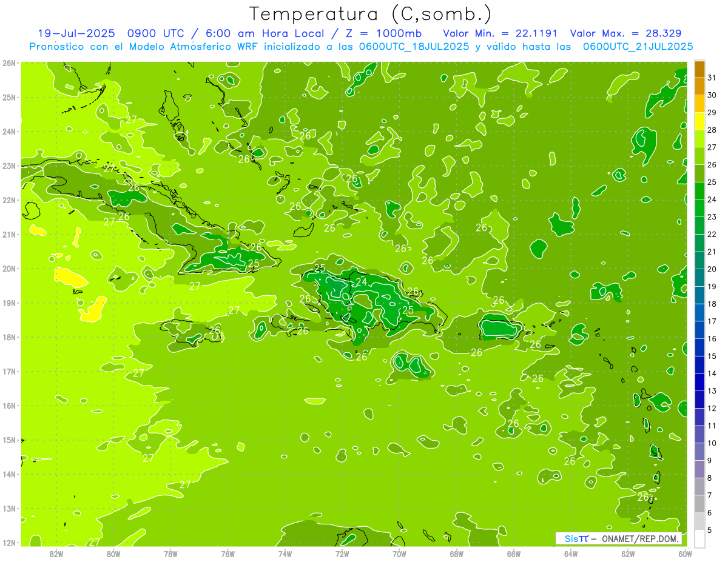Click the '72W' longitude label

click(342, 554)
